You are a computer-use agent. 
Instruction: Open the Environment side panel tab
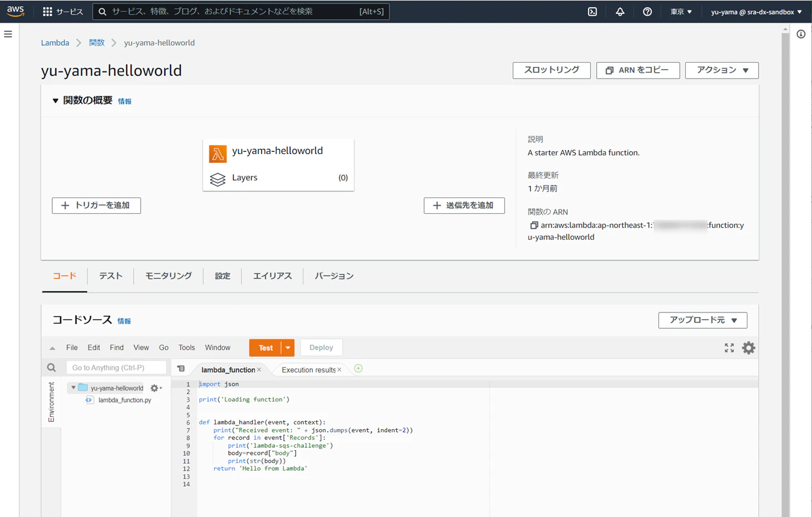tap(52, 402)
